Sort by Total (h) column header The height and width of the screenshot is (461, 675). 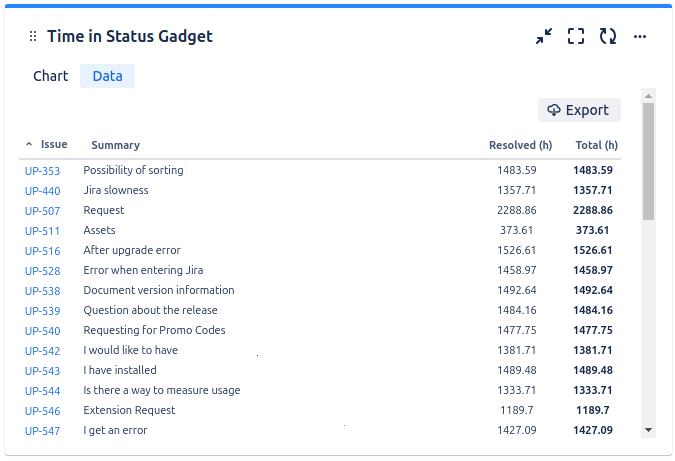pyautogui.click(x=596, y=145)
